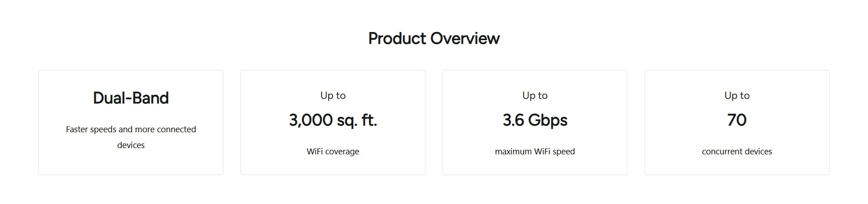Viewport: 868px width, 204px height.
Task: Click 'Up to' above the number 70
Action: click(737, 96)
